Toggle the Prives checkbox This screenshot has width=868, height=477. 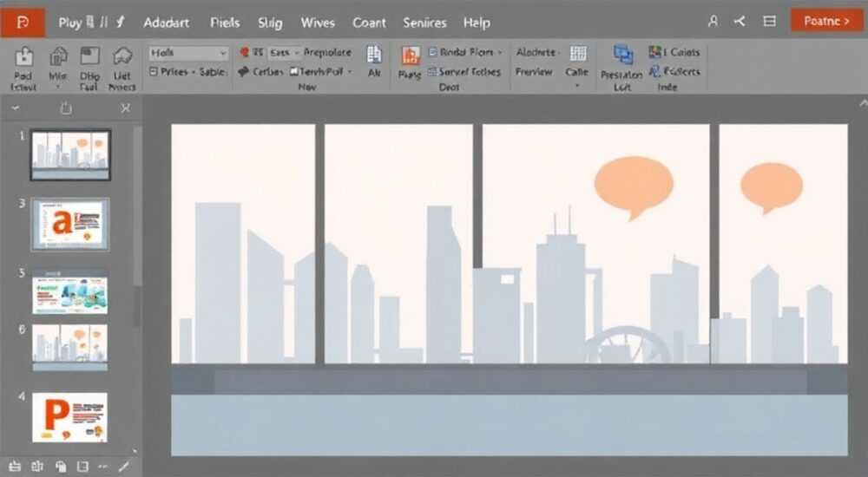[x=154, y=71]
